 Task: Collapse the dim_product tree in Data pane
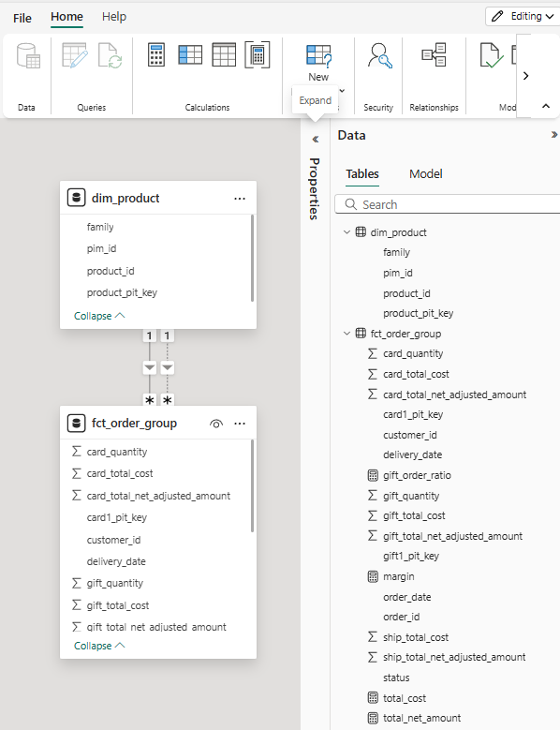tap(346, 231)
